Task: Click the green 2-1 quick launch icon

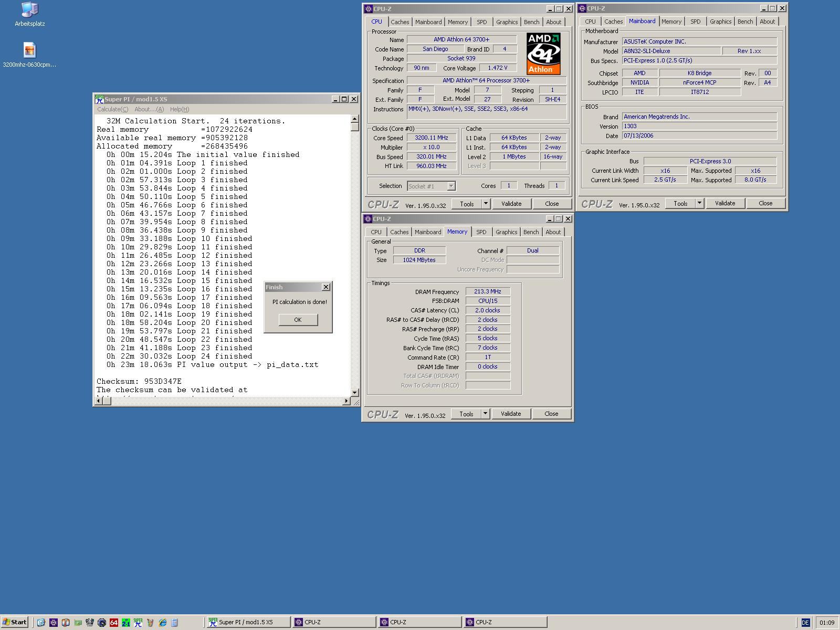Action: click(x=126, y=622)
